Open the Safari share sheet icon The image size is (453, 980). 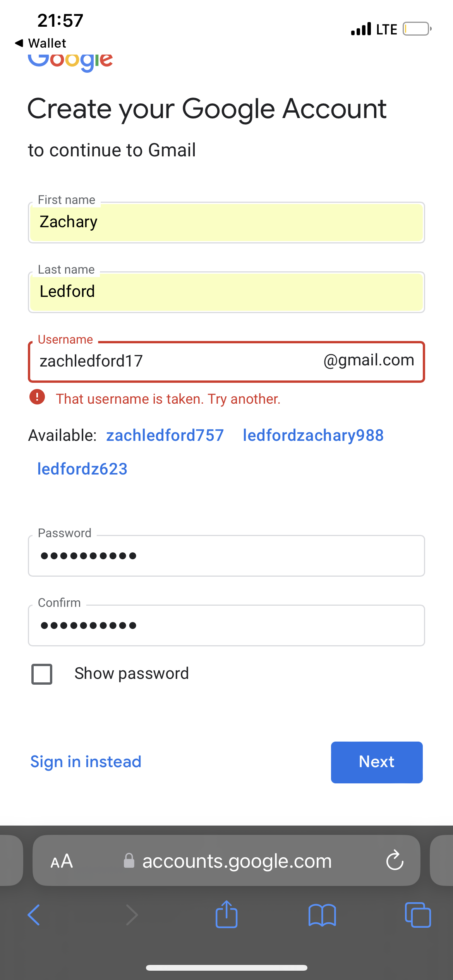[x=226, y=914]
